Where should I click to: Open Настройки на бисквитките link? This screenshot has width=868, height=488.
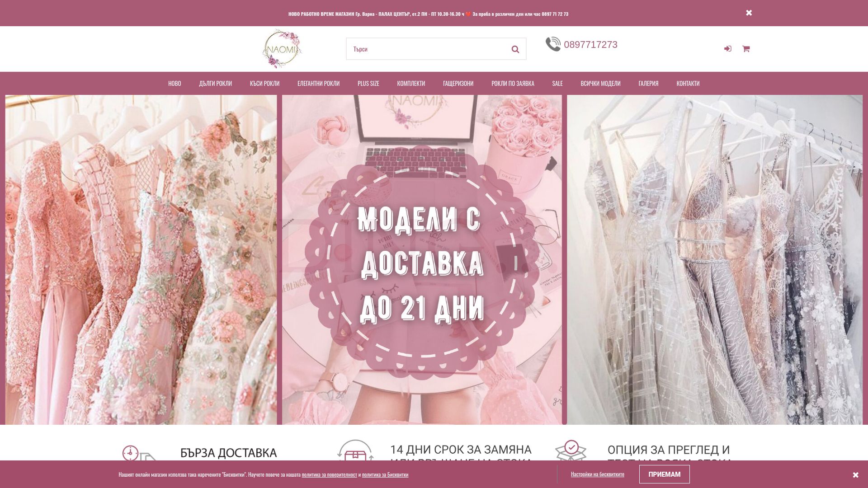coord(597,474)
